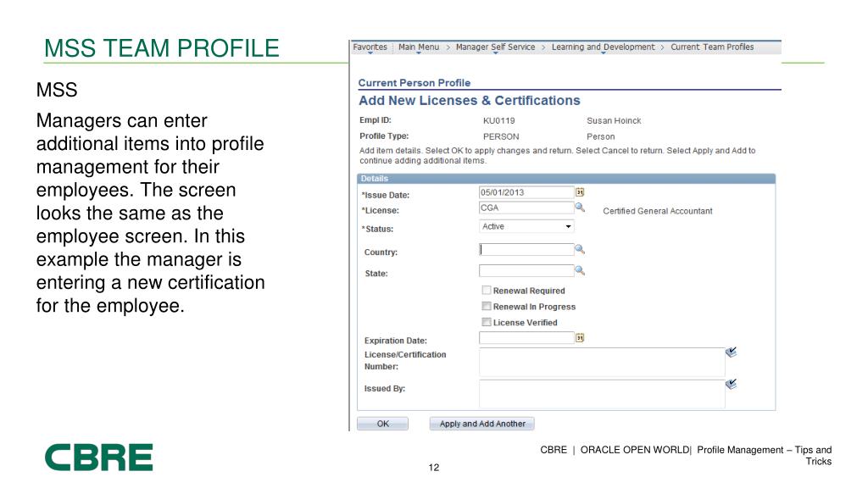Focus the State input field
The height and width of the screenshot is (488, 868).
(526, 270)
